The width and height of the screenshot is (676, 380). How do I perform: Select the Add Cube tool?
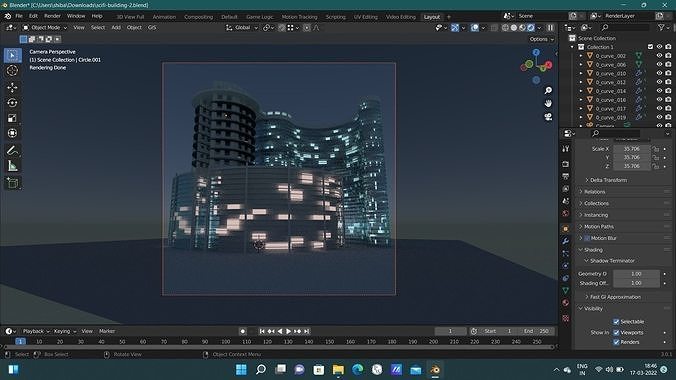tap(13, 183)
